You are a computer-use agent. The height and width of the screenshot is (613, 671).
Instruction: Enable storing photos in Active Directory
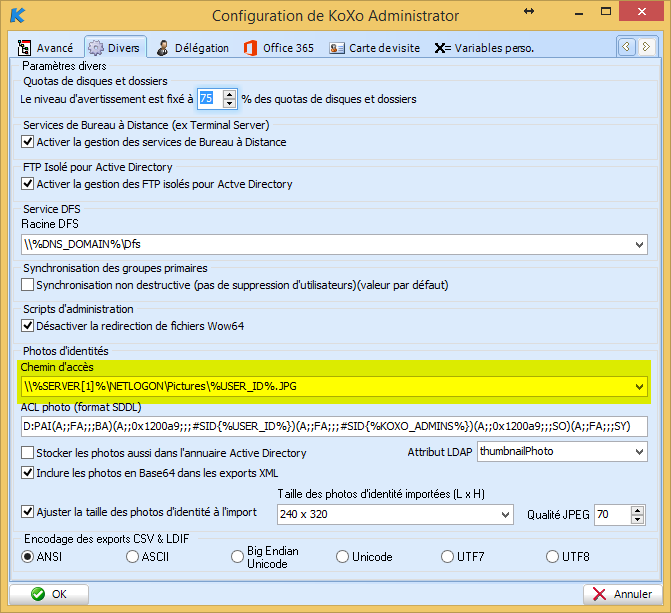point(27,452)
